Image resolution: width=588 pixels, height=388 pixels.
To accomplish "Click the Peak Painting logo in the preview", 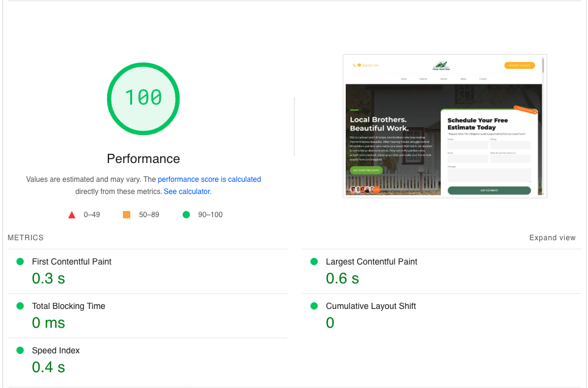I will tap(441, 64).
